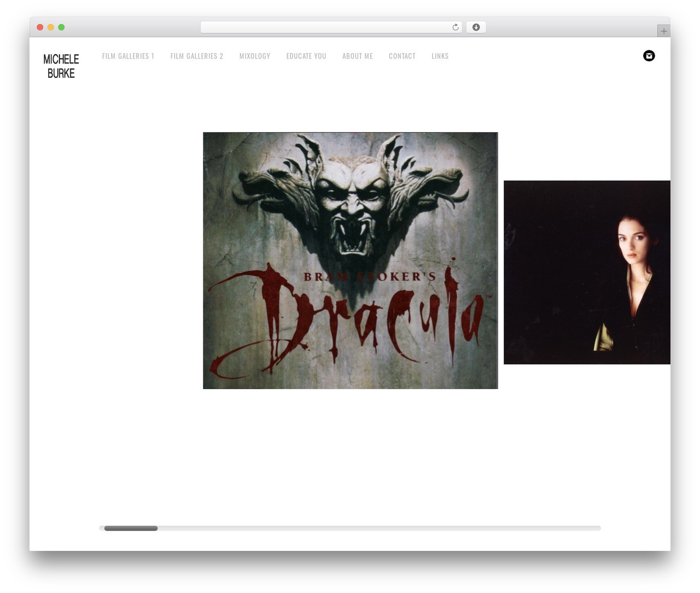Click the yellow minimize window button
This screenshot has height=593, width=700.
coord(51,27)
